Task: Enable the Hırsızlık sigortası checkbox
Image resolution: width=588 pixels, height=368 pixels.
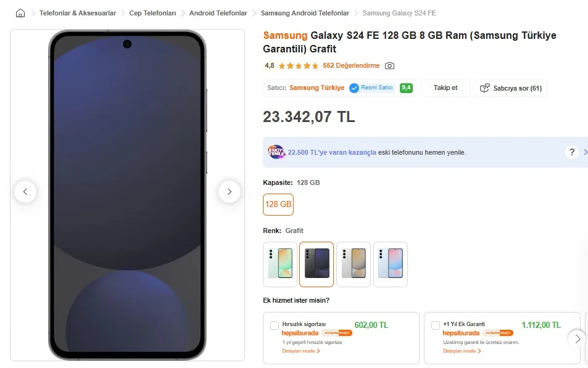Action: (x=275, y=325)
